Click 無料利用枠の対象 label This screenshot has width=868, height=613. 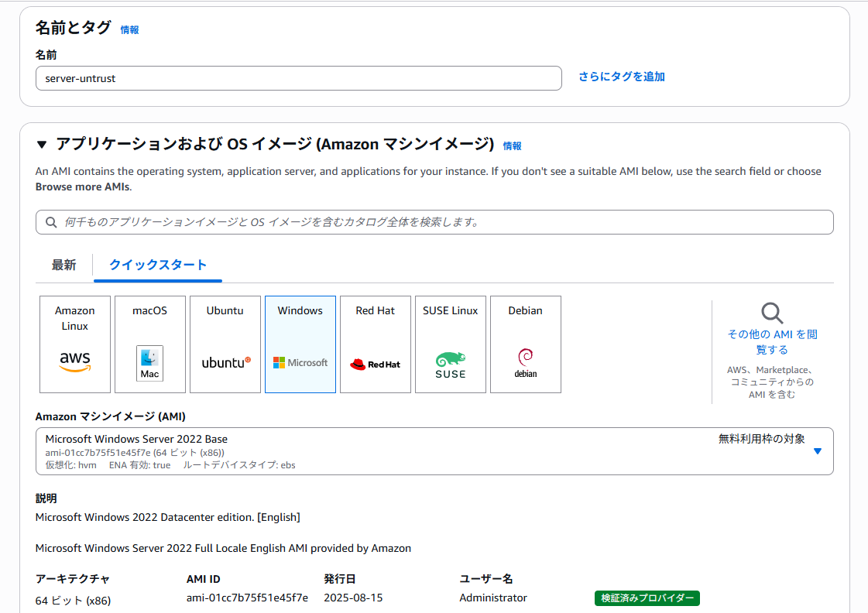point(762,439)
